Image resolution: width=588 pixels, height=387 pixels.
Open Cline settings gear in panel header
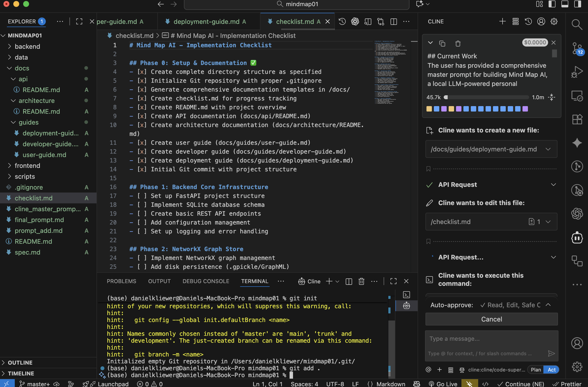pos(554,21)
